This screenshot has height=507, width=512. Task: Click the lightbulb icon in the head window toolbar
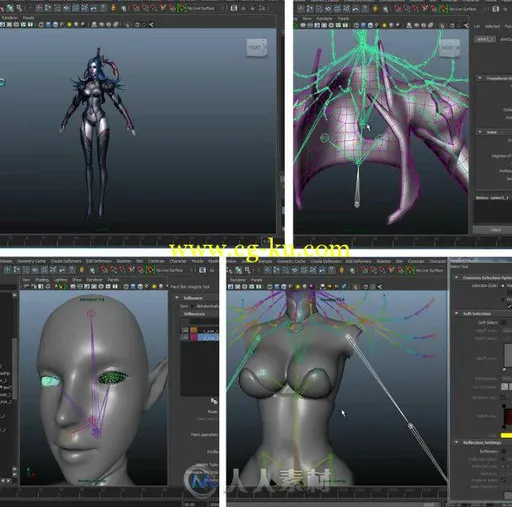[82, 270]
